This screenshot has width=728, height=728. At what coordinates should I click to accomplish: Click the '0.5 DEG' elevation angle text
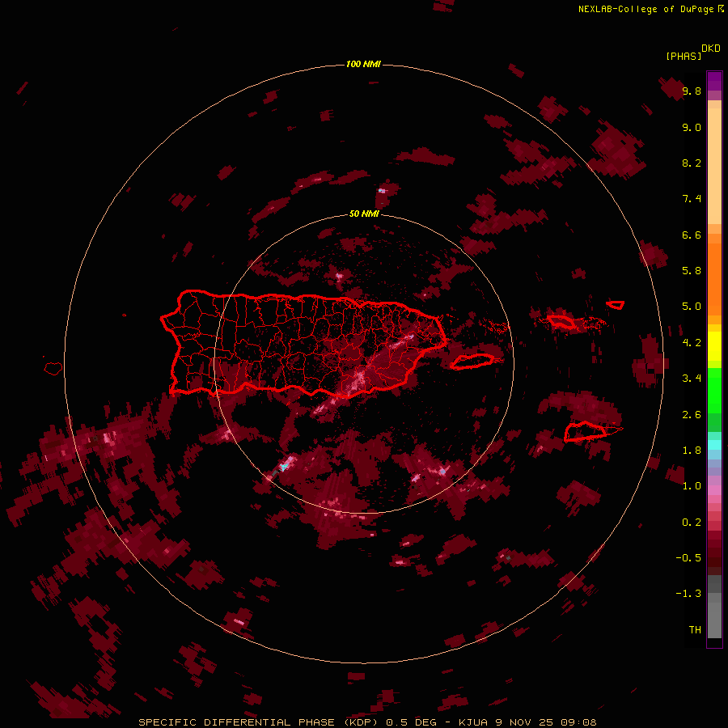(x=410, y=722)
